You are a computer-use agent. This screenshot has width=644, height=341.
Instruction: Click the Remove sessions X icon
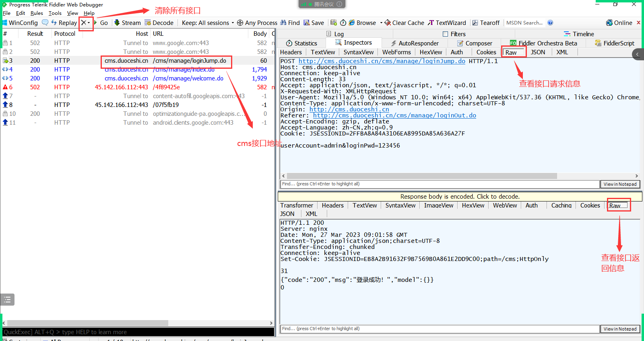(x=84, y=23)
